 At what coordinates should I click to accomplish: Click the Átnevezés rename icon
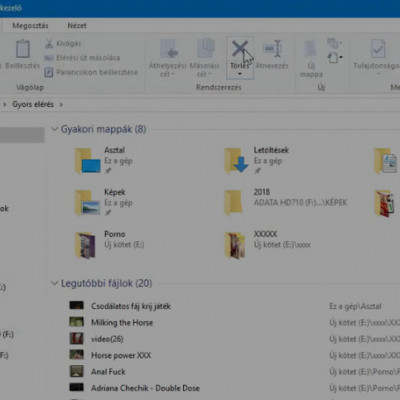272,49
